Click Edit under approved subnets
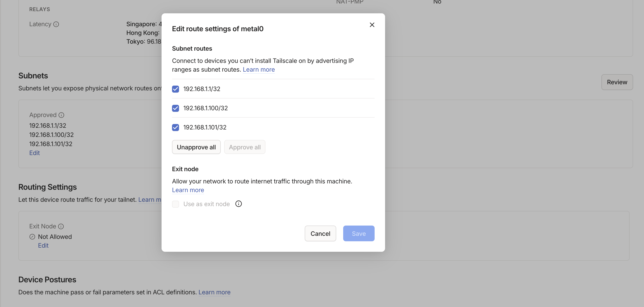 click(34, 153)
